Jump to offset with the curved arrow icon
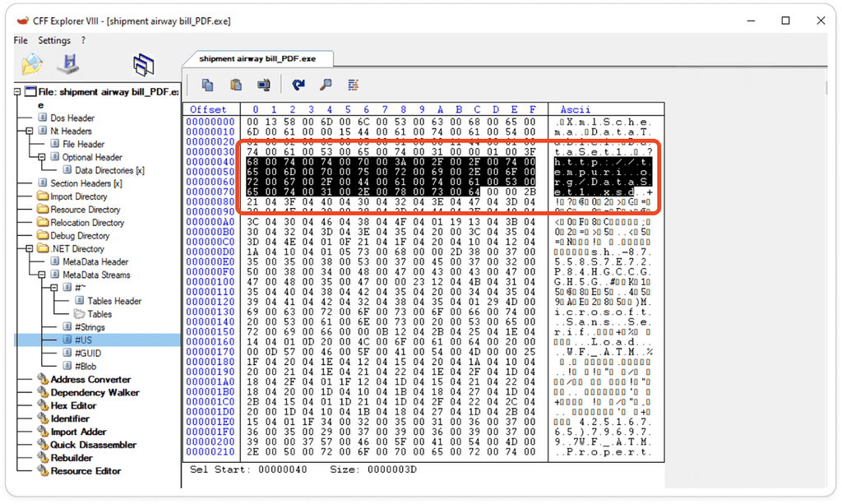The width and height of the screenshot is (842, 504). tap(298, 85)
